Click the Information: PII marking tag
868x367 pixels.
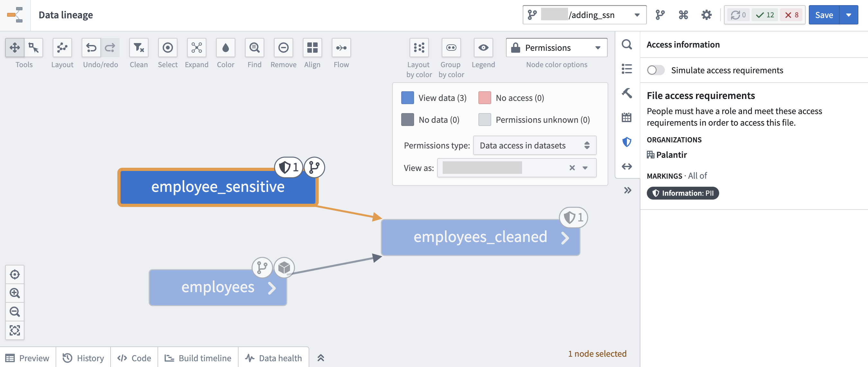683,193
